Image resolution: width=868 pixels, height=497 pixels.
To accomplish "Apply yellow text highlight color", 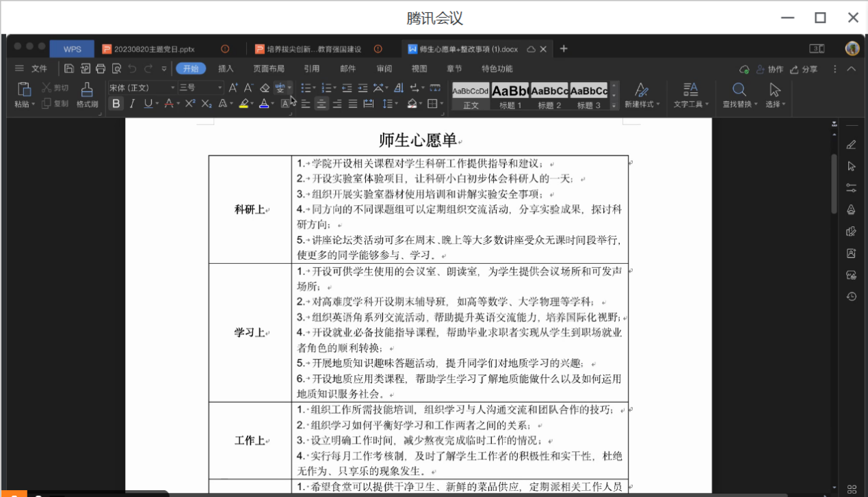I will point(245,103).
